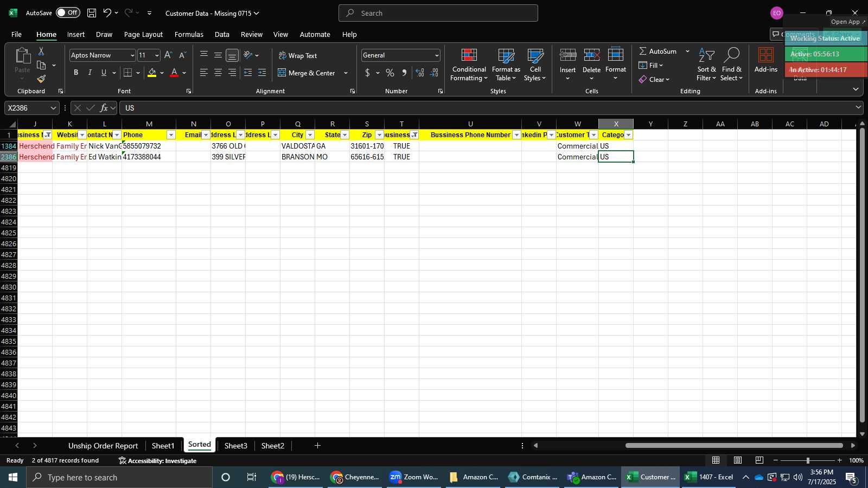This screenshot has width=868, height=488.
Task: Click the Save icon in title bar
Action: click(92, 13)
